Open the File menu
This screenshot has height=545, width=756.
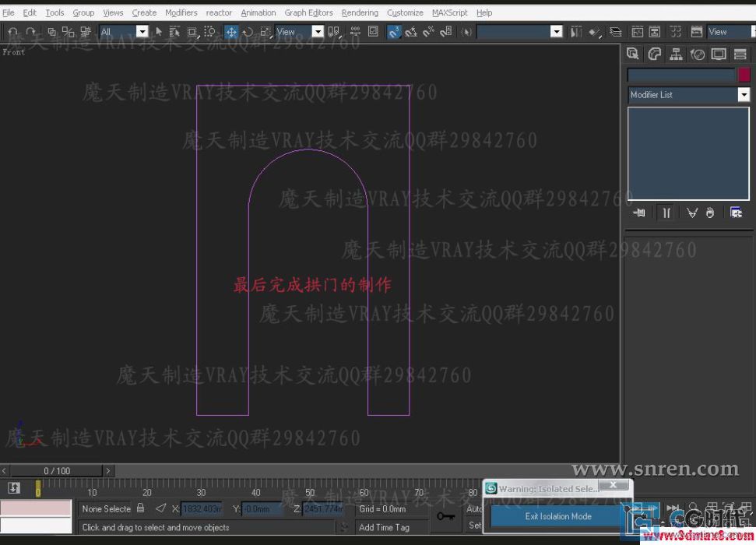(x=9, y=12)
